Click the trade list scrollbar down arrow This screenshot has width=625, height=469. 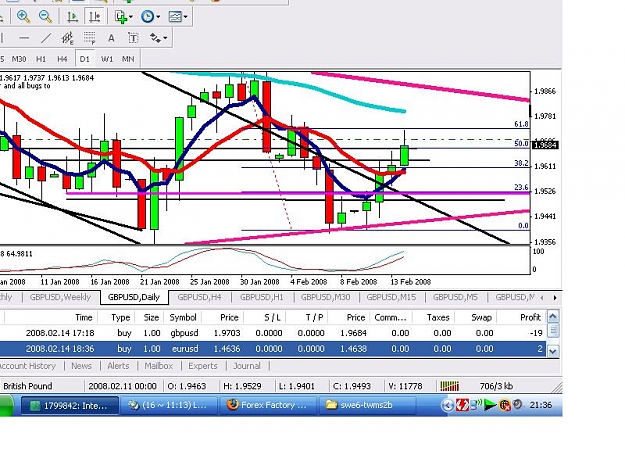(553, 351)
